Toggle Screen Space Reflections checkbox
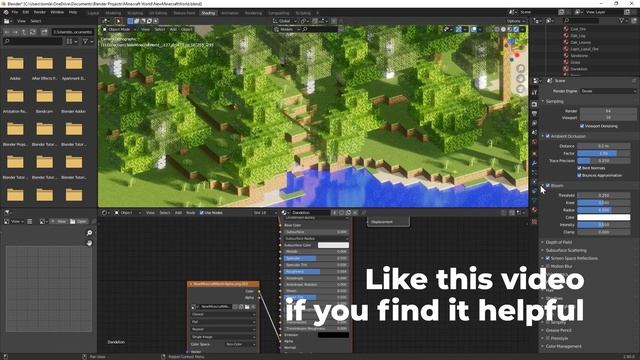Viewport: 640px width, 360px height. [548, 258]
